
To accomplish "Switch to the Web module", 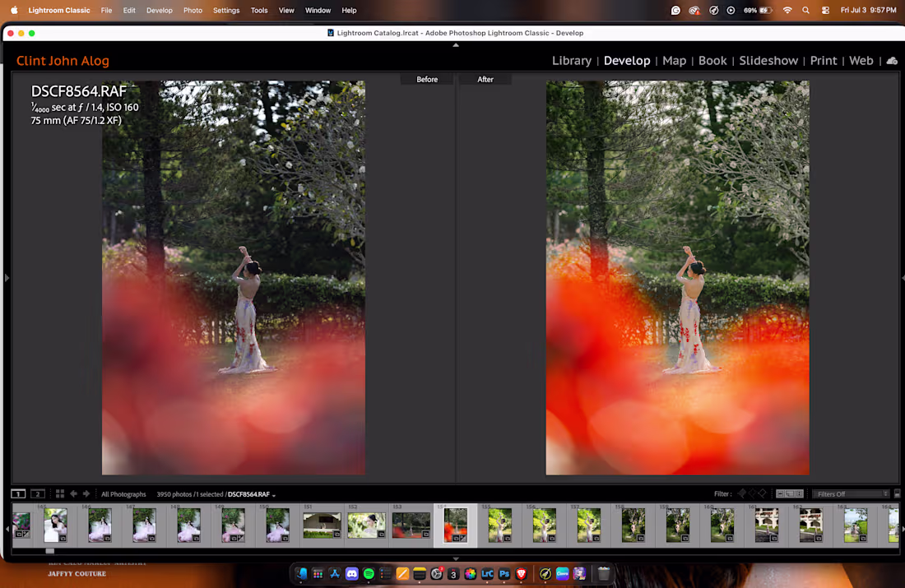I will pyautogui.click(x=861, y=61).
